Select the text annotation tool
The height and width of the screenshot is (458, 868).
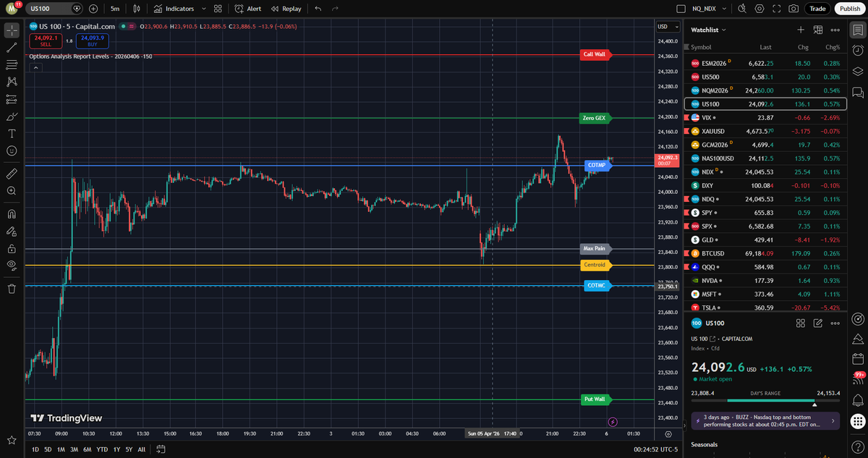[x=12, y=134]
